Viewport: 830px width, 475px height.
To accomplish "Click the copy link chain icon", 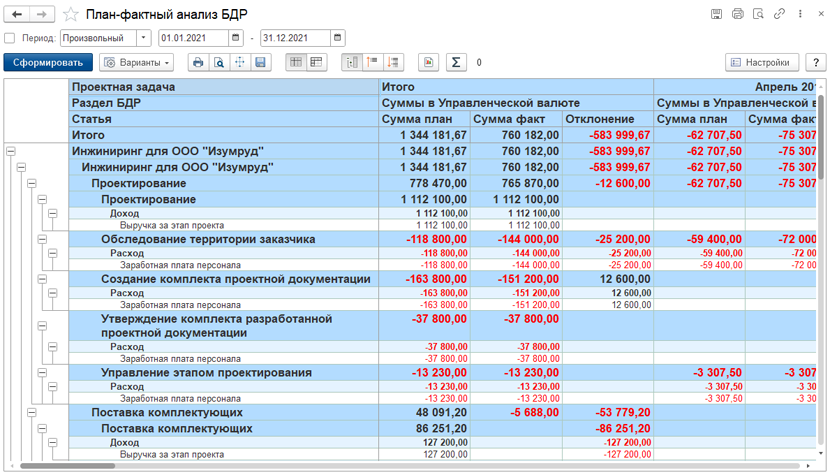I will [779, 14].
